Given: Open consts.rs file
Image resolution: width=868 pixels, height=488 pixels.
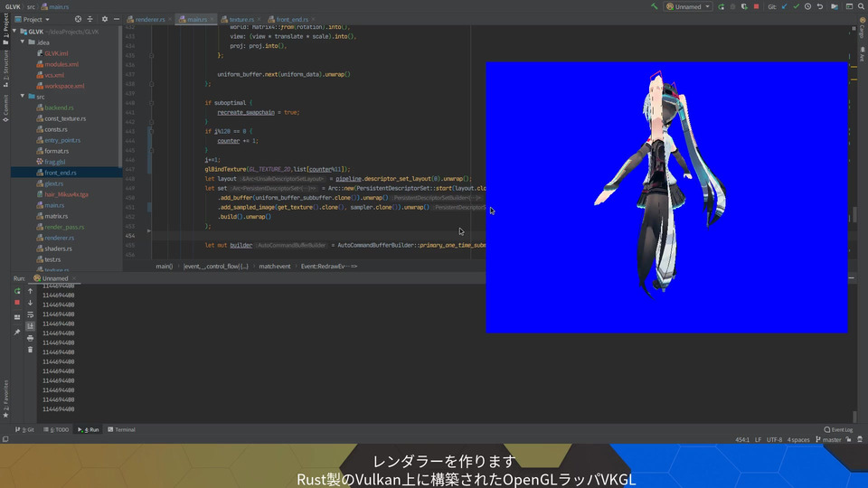Looking at the screenshot, I should [56, 129].
